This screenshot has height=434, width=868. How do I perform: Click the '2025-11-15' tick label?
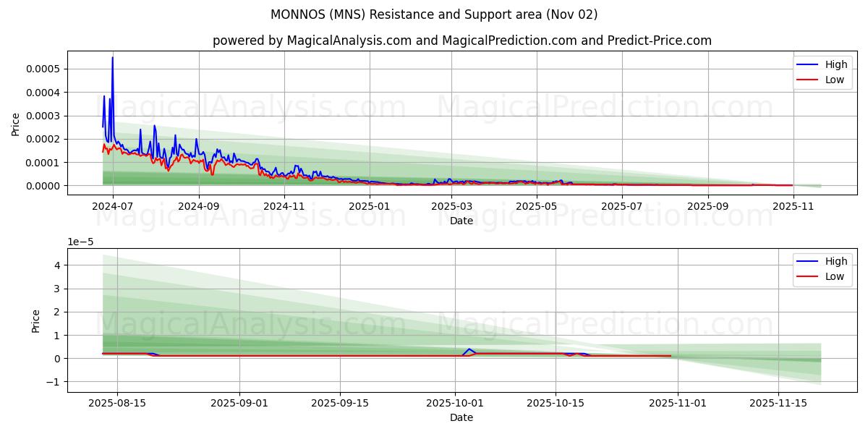778,403
